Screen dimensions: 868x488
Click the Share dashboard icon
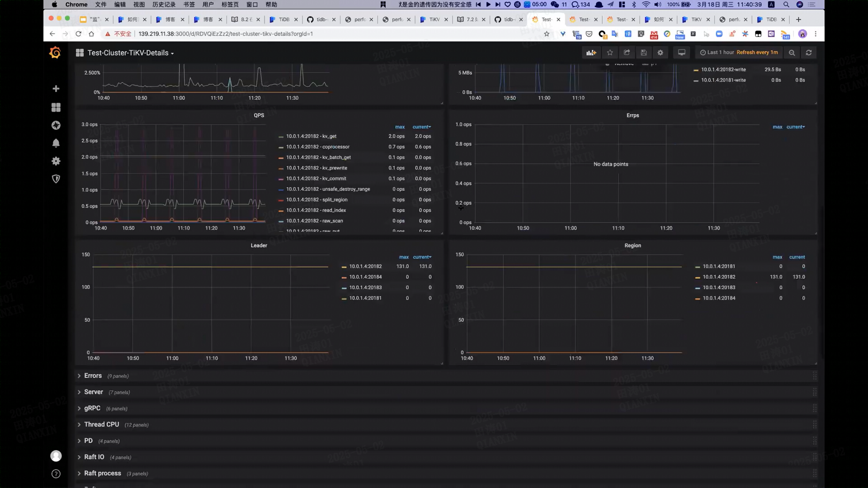(x=627, y=53)
